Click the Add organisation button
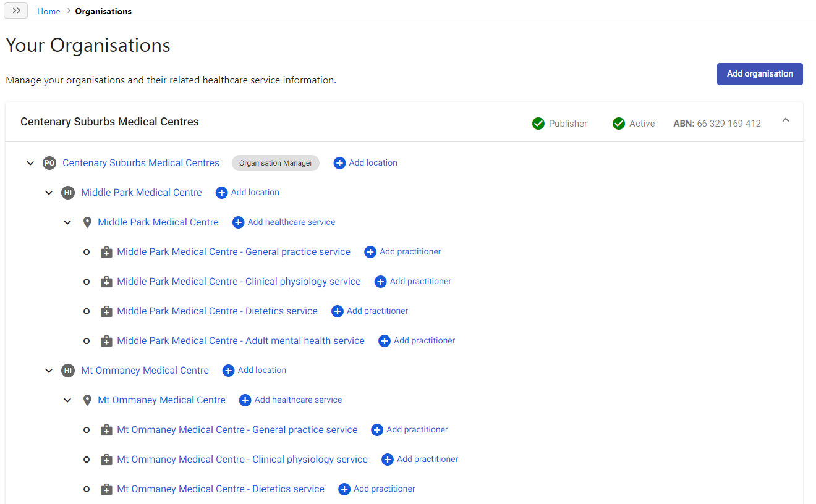The image size is (816, 504). point(760,73)
